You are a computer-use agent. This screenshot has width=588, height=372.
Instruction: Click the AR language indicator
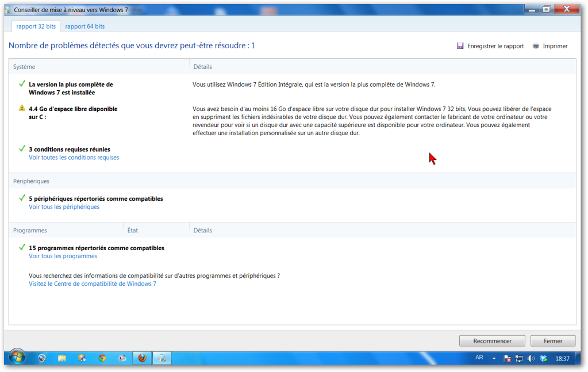(x=479, y=358)
